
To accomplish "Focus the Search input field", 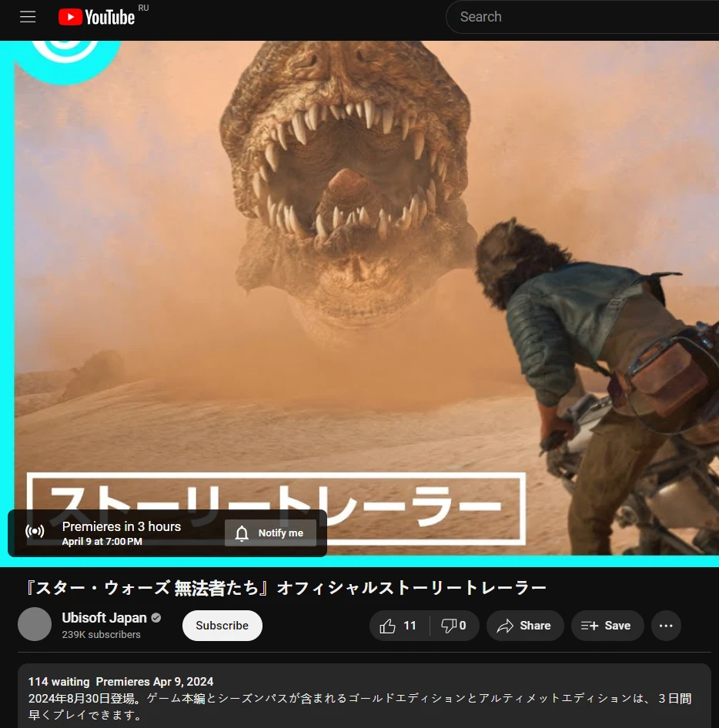I will [x=583, y=17].
